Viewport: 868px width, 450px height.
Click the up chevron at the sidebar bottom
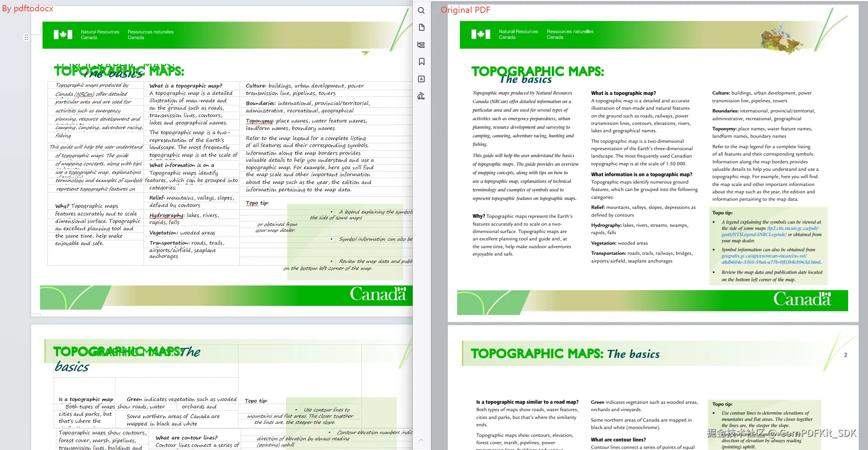click(421, 440)
